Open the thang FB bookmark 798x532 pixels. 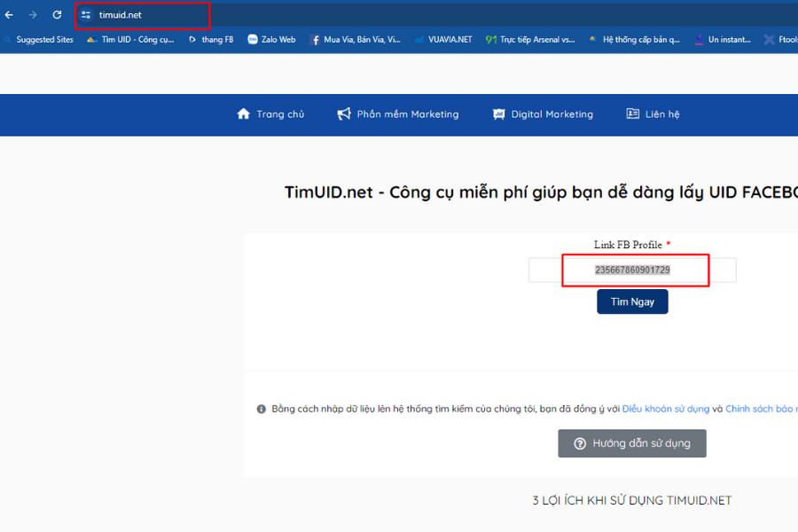point(211,40)
